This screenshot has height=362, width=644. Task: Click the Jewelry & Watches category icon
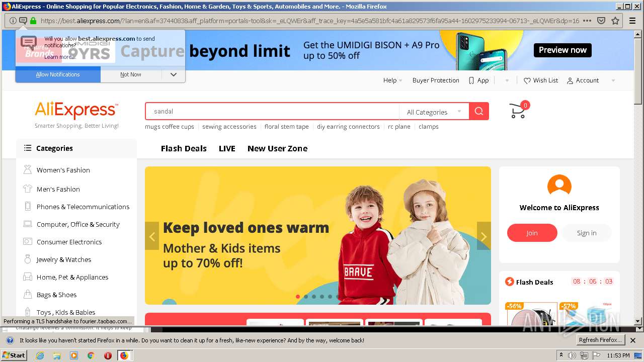(x=28, y=259)
